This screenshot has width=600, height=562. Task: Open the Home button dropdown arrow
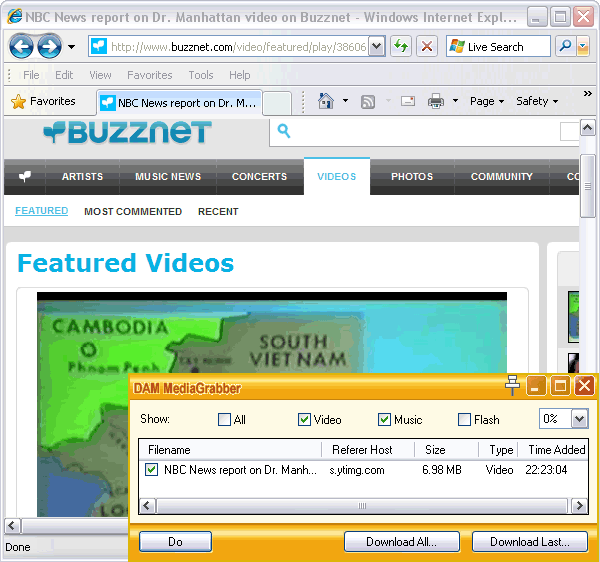[x=345, y=101]
